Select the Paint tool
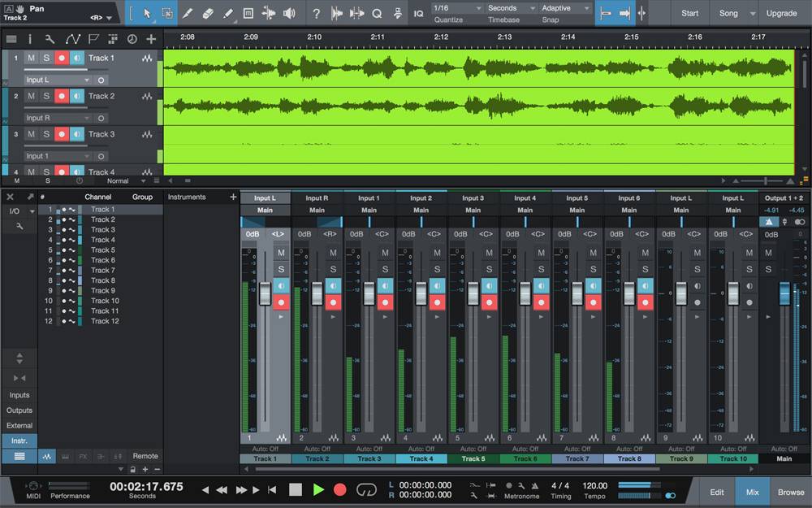This screenshot has height=508, width=812. pyautogui.click(x=228, y=14)
